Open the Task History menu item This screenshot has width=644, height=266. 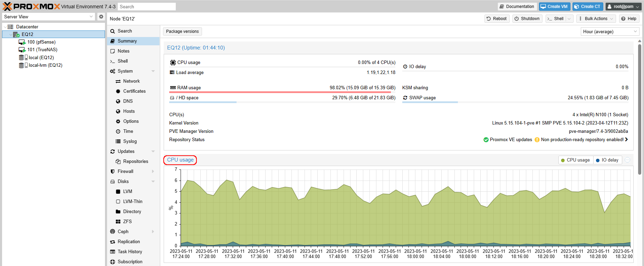click(133, 252)
